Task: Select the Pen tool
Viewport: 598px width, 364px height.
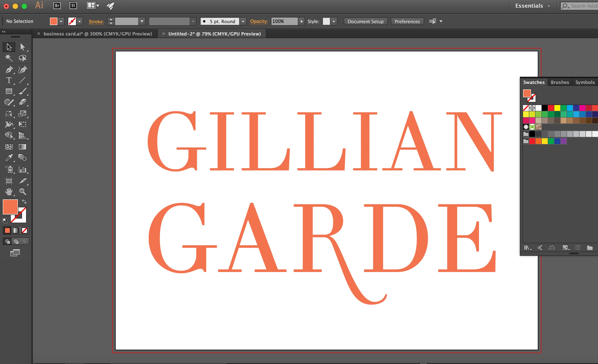Action: [x=9, y=70]
